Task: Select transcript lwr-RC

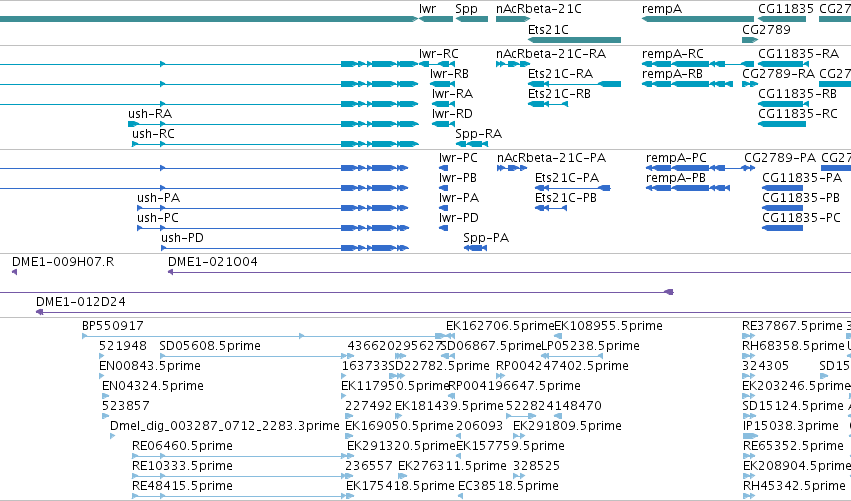Action: pos(439,54)
